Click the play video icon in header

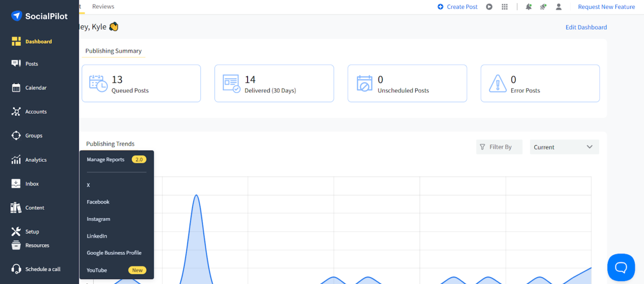(x=489, y=7)
